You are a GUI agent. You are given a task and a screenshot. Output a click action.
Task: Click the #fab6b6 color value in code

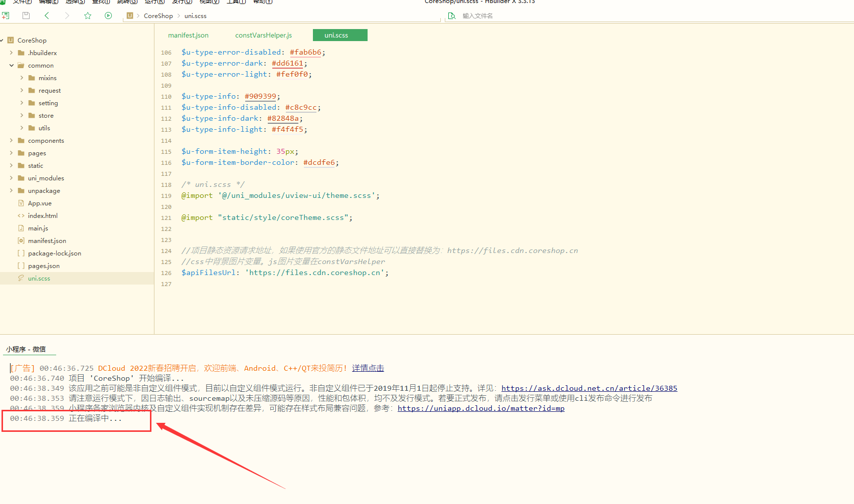[x=305, y=52]
